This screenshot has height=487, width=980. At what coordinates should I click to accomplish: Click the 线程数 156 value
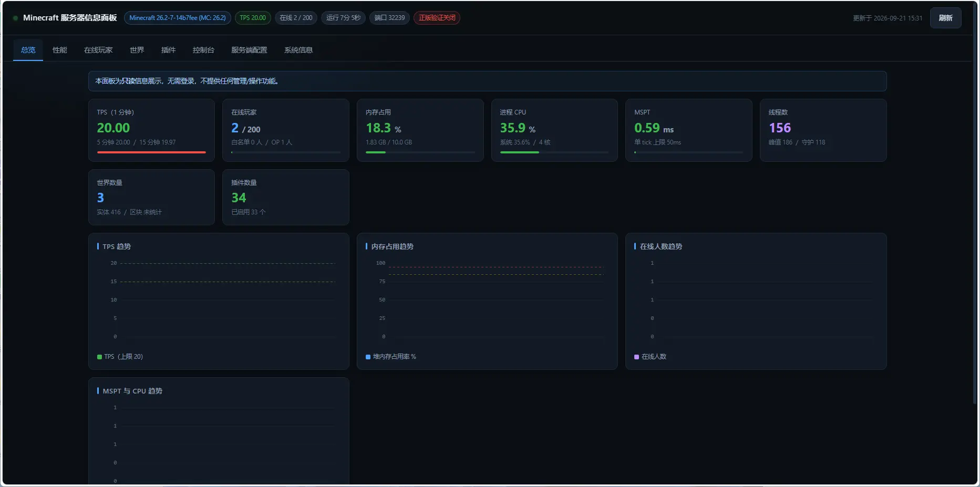tap(780, 128)
